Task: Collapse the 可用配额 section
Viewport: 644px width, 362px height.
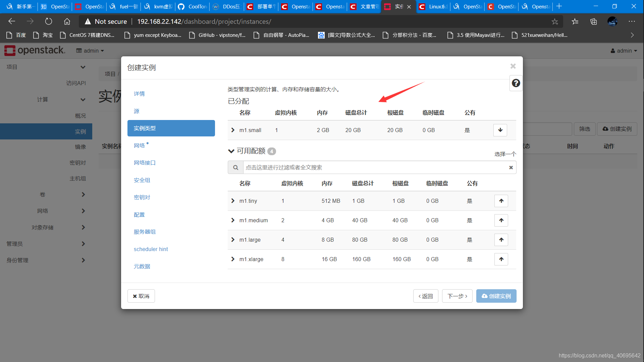Action: [231, 151]
